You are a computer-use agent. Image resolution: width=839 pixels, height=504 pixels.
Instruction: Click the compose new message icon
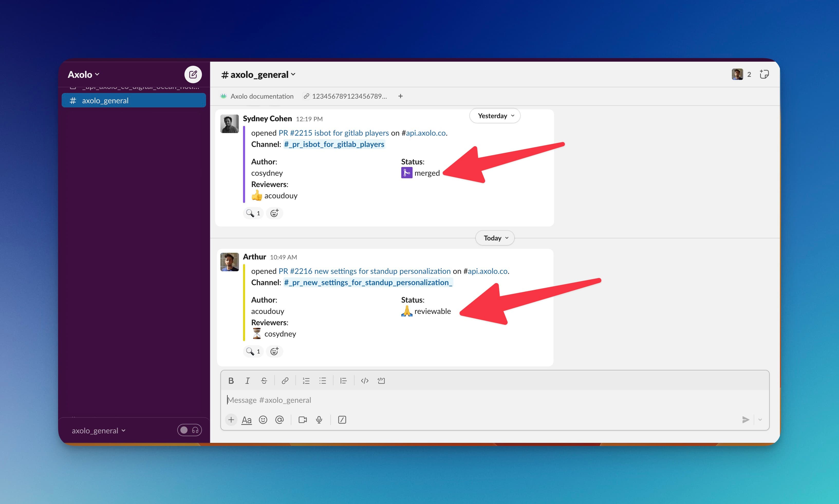click(193, 74)
